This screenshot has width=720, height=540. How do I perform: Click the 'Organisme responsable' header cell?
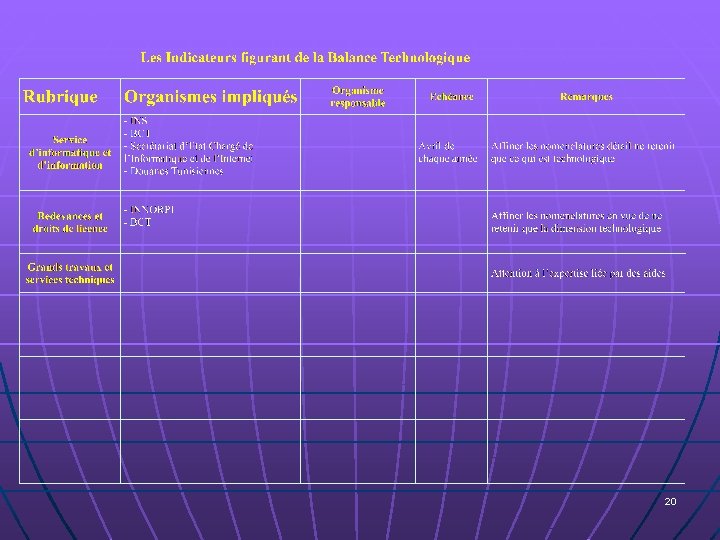coord(358,96)
